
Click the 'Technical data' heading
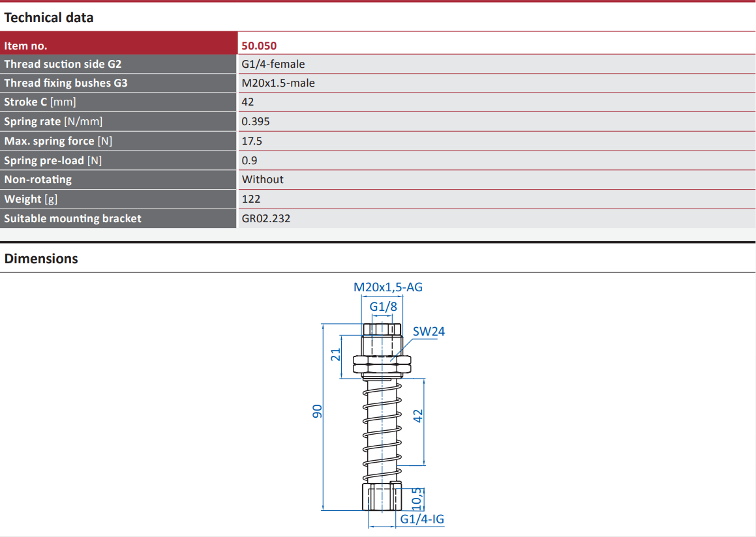49,18
